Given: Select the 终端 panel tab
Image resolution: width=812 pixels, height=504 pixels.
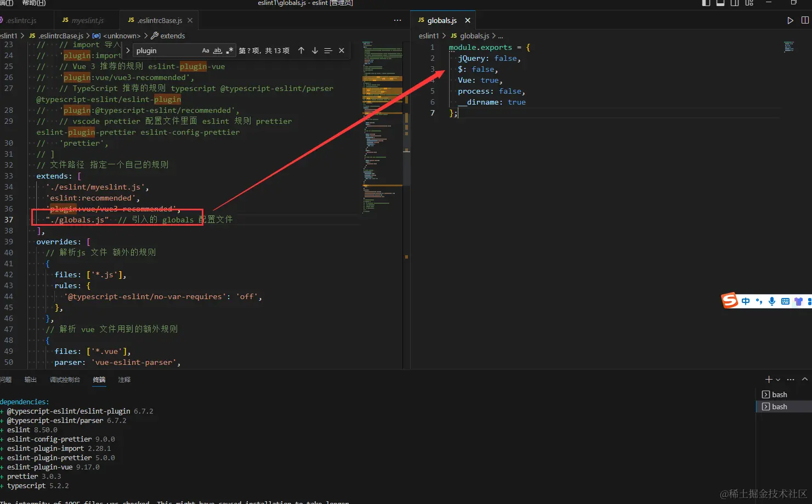Looking at the screenshot, I should [99, 380].
